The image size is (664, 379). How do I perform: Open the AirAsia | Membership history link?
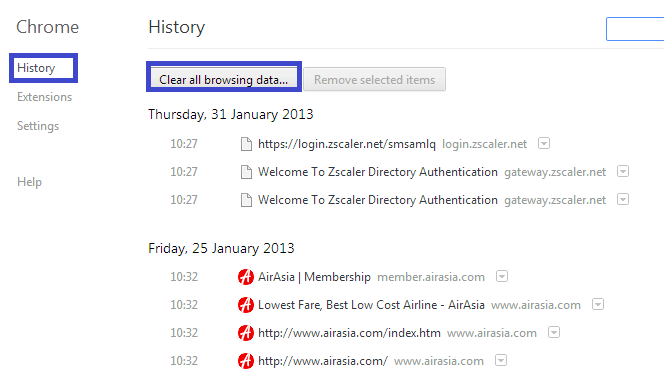pyautogui.click(x=314, y=277)
